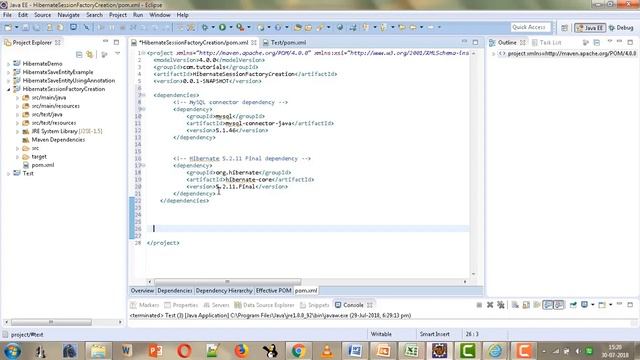Click in the Quick Access field

pos(530,27)
